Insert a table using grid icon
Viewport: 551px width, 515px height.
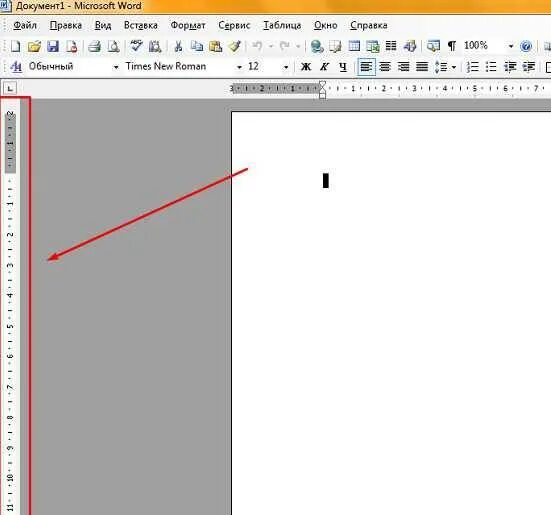tap(354, 46)
